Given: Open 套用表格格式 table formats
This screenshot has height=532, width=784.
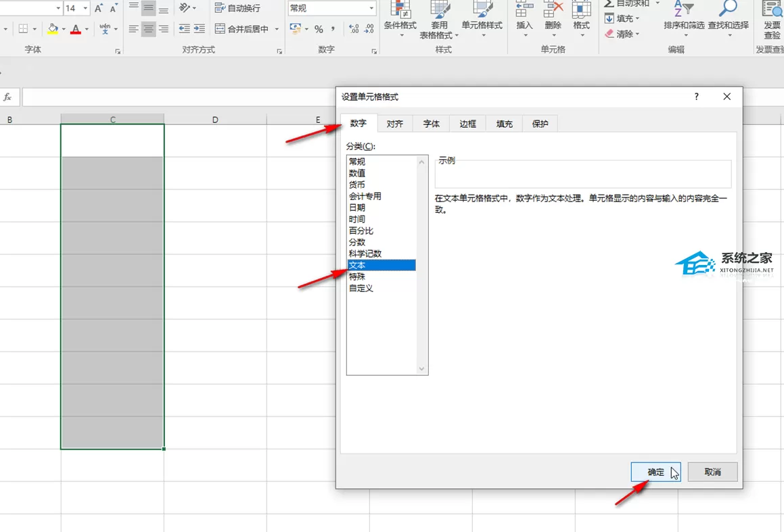Looking at the screenshot, I should [439, 20].
